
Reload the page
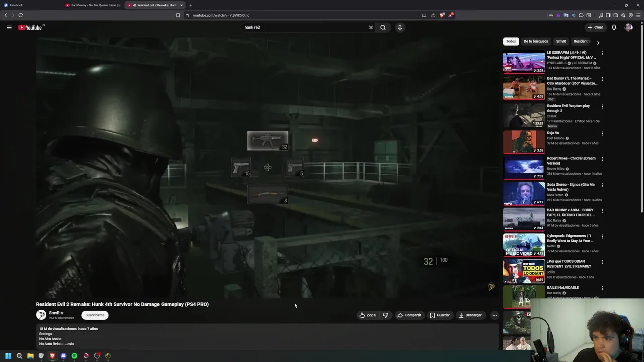(x=21, y=15)
